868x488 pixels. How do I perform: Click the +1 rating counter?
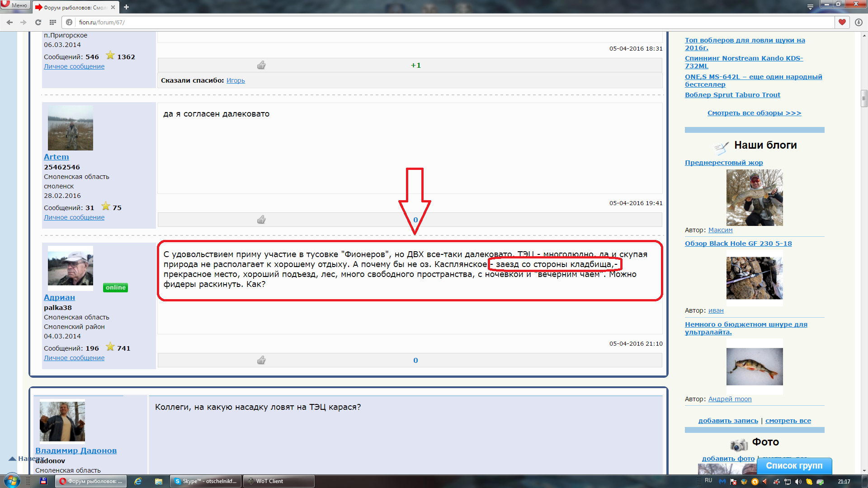415,66
